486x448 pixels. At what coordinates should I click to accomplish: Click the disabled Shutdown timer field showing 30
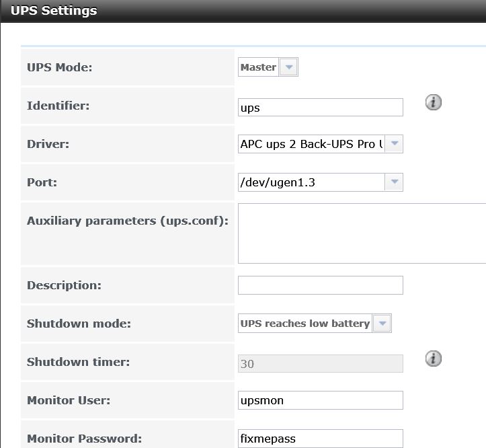tap(321, 364)
